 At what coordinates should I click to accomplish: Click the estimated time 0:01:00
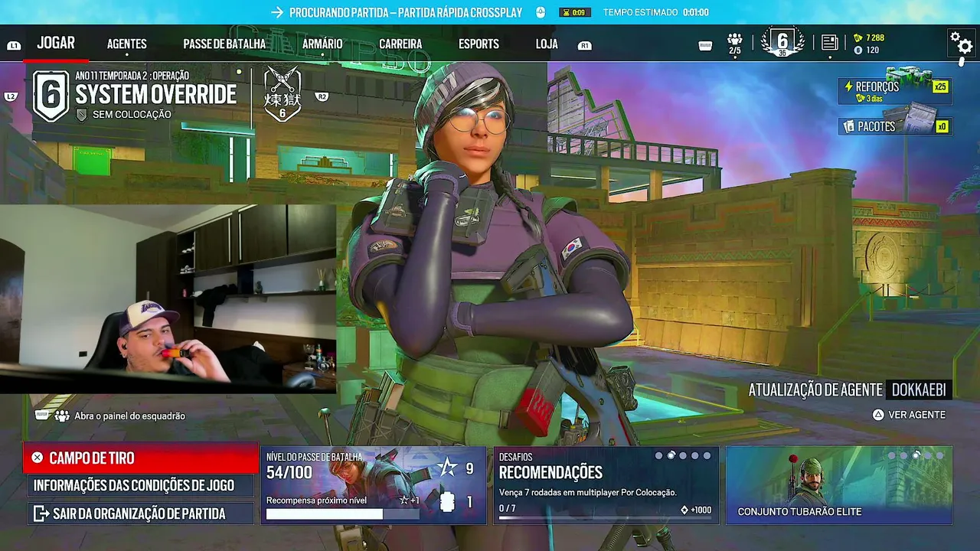pyautogui.click(x=695, y=12)
